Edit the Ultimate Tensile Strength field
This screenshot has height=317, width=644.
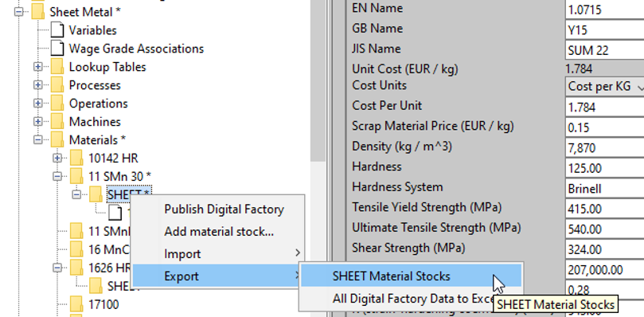click(604, 229)
